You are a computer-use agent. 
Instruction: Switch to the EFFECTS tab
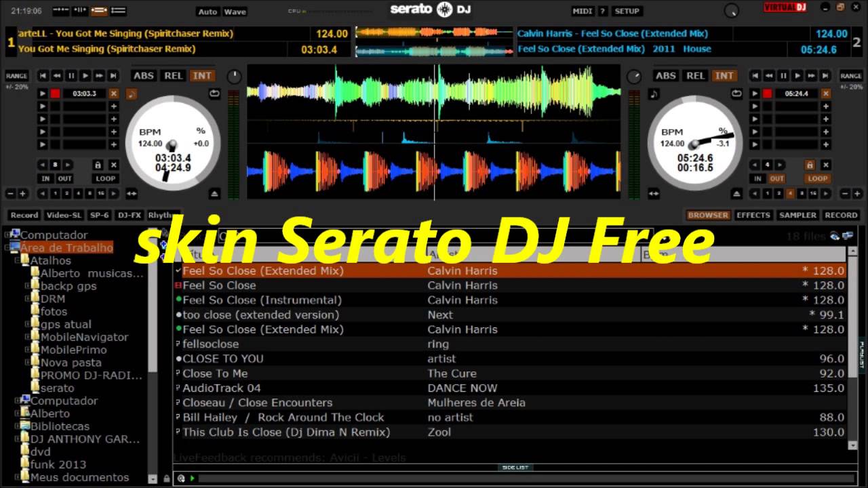click(753, 215)
